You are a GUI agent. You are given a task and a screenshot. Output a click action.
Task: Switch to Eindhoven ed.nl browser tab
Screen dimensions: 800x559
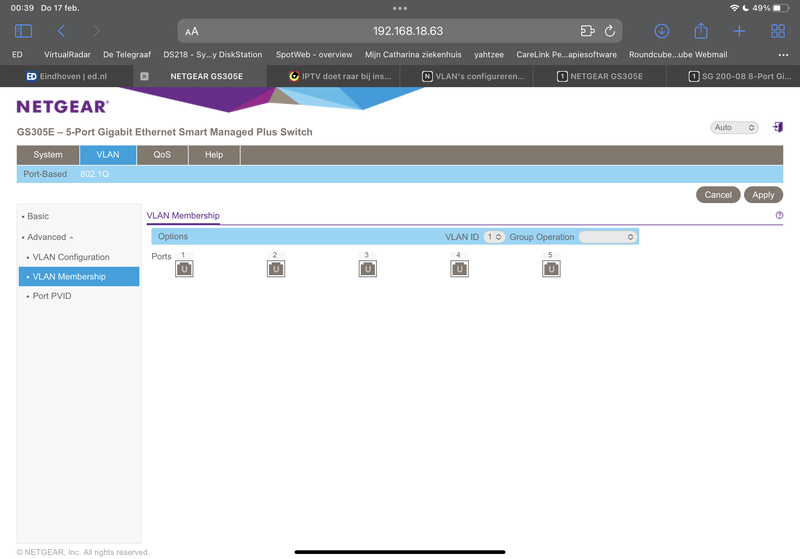point(67,76)
